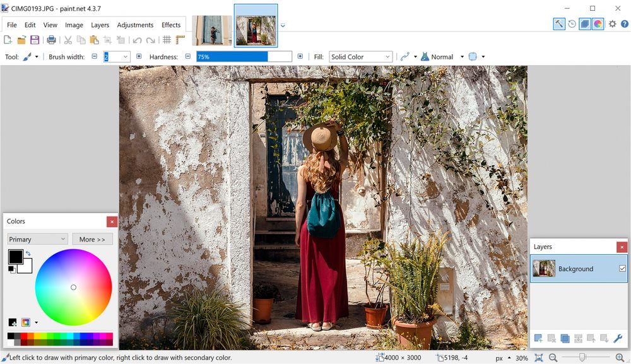Switch to the first image thumbnail tab

point(211,30)
